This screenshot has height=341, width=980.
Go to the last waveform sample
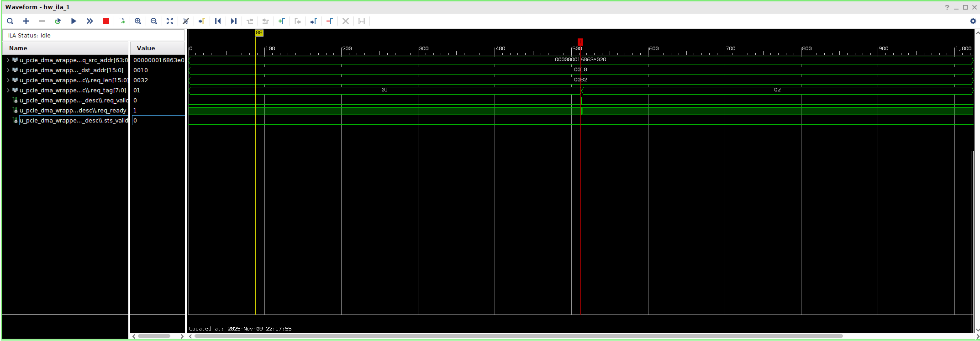tap(234, 21)
